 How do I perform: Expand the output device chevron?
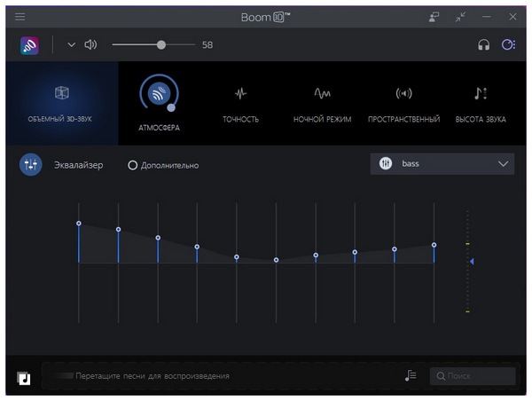[x=72, y=45]
